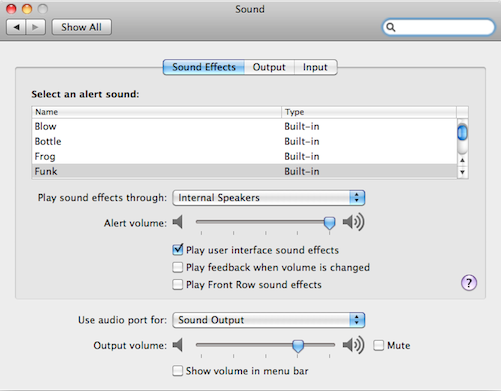Open Use audio port for dropdown

269,320
